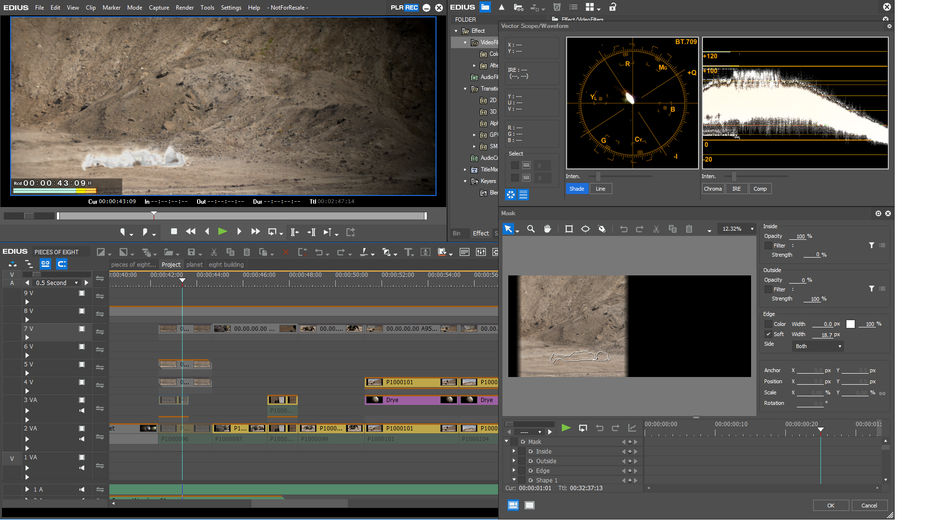Click the OK button in Mask dialog

tap(830, 505)
